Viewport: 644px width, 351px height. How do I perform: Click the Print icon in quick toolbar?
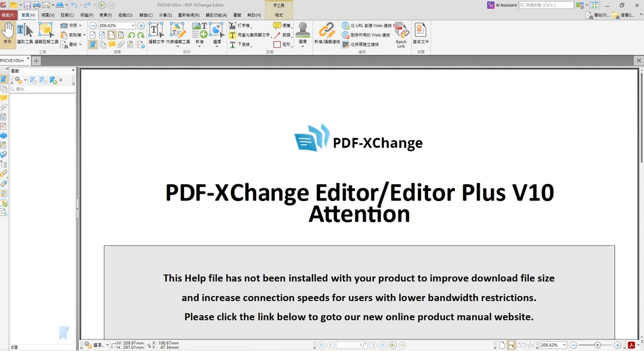36,5
